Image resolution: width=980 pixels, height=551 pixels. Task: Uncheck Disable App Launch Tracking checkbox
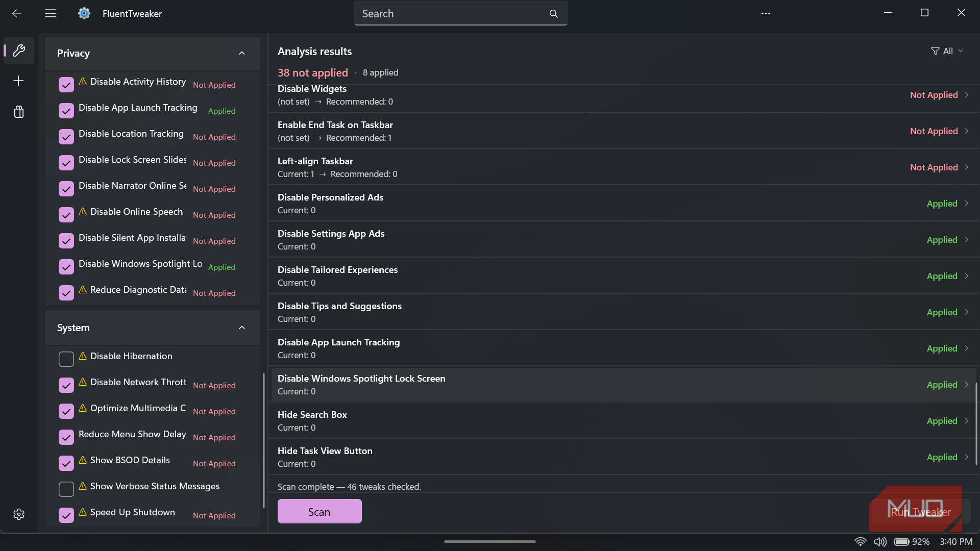click(66, 111)
